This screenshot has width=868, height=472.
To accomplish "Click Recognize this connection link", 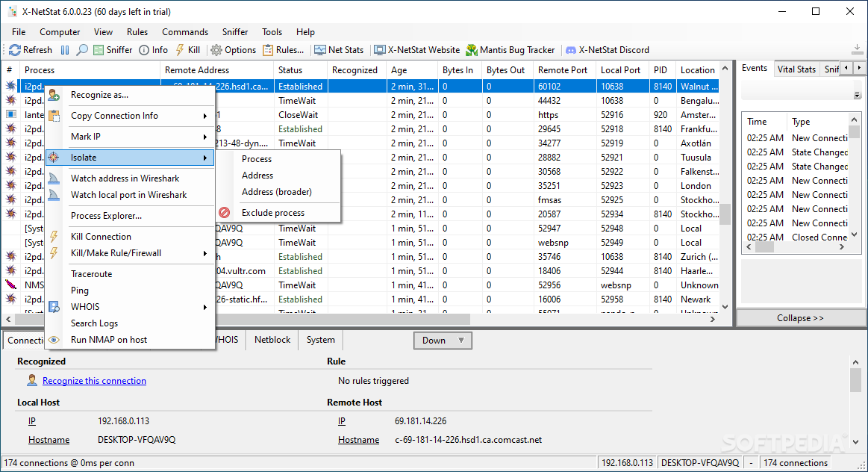I will coord(94,381).
